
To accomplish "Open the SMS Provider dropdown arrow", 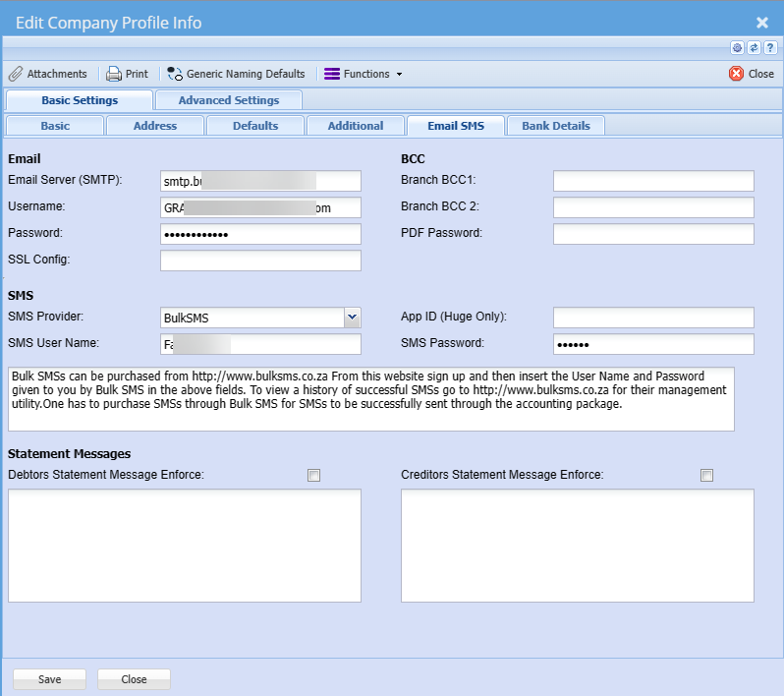I will 353,318.
